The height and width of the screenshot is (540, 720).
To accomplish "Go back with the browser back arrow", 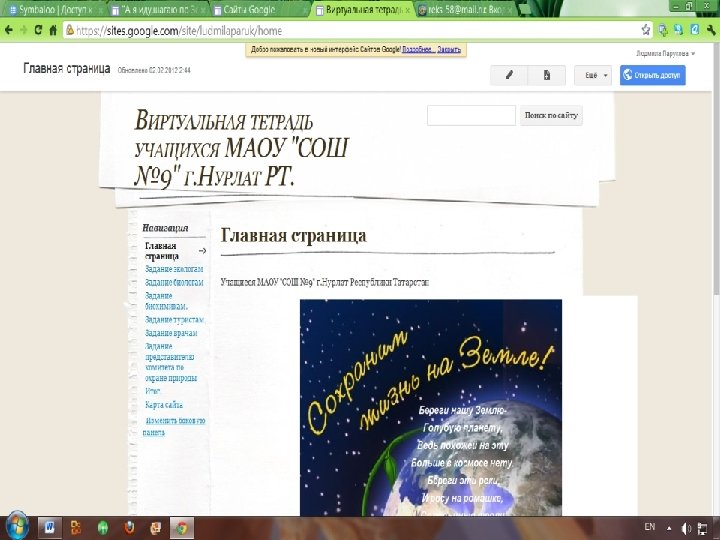I will tap(9, 30).
